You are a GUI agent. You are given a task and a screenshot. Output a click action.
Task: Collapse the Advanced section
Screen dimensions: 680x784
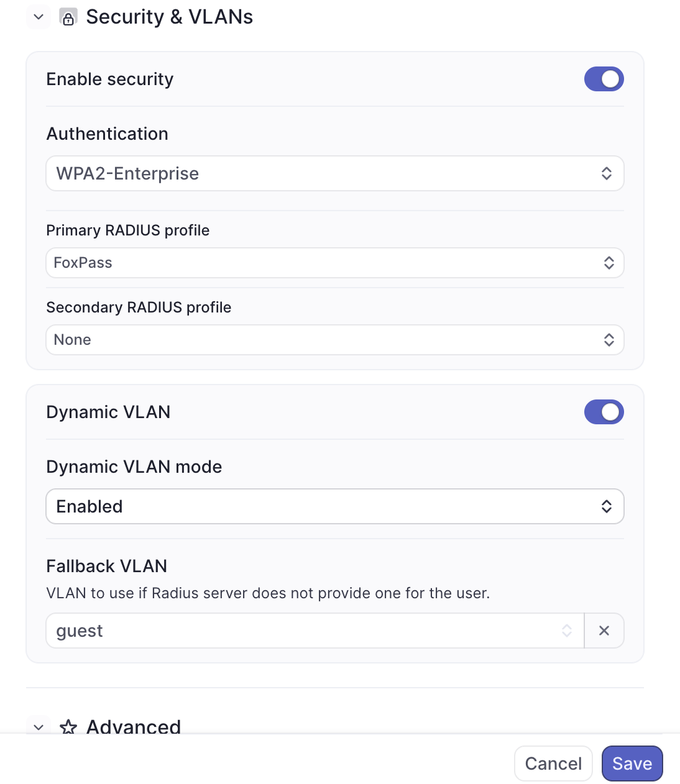(x=38, y=727)
